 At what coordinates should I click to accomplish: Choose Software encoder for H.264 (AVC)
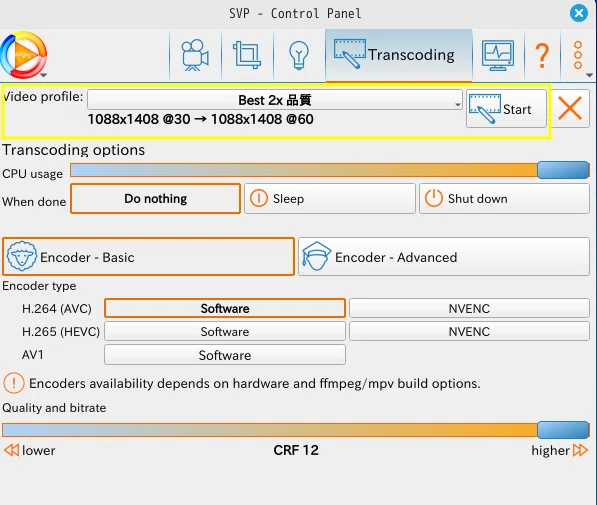point(225,308)
